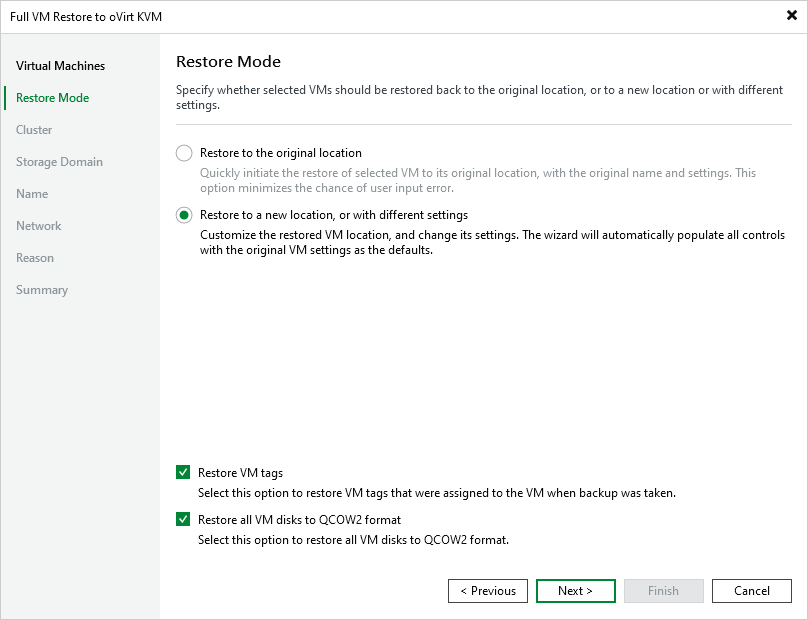
Task: Go back using the Previous button
Action: 487,590
